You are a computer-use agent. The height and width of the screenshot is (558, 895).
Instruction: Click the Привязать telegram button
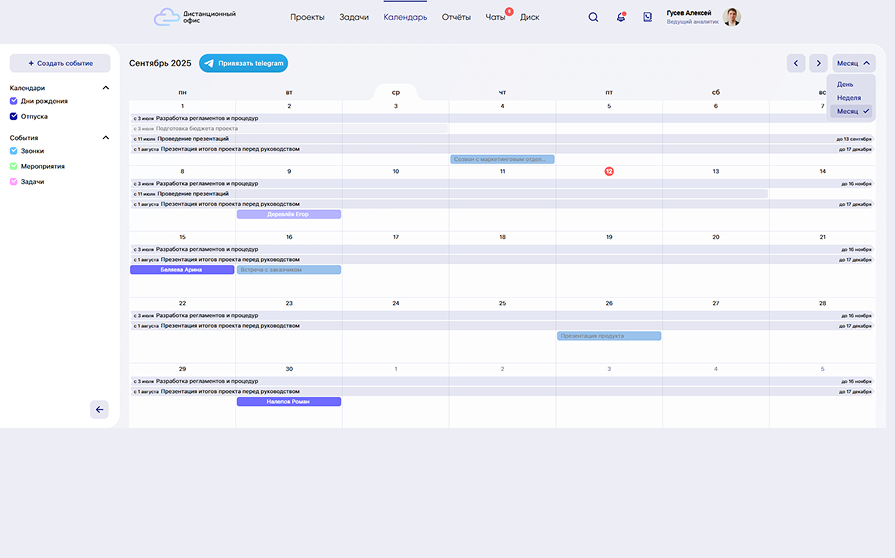pyautogui.click(x=244, y=63)
